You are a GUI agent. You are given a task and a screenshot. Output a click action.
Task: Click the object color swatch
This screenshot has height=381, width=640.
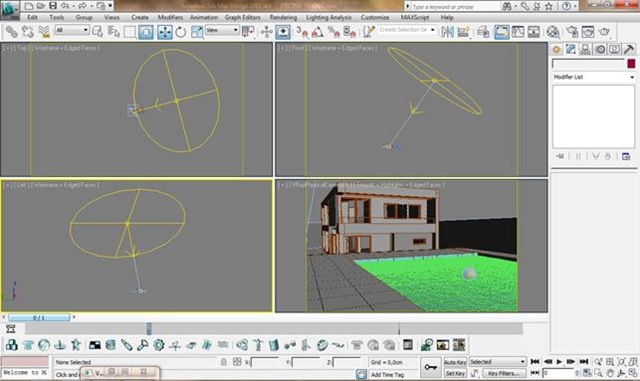click(x=631, y=63)
